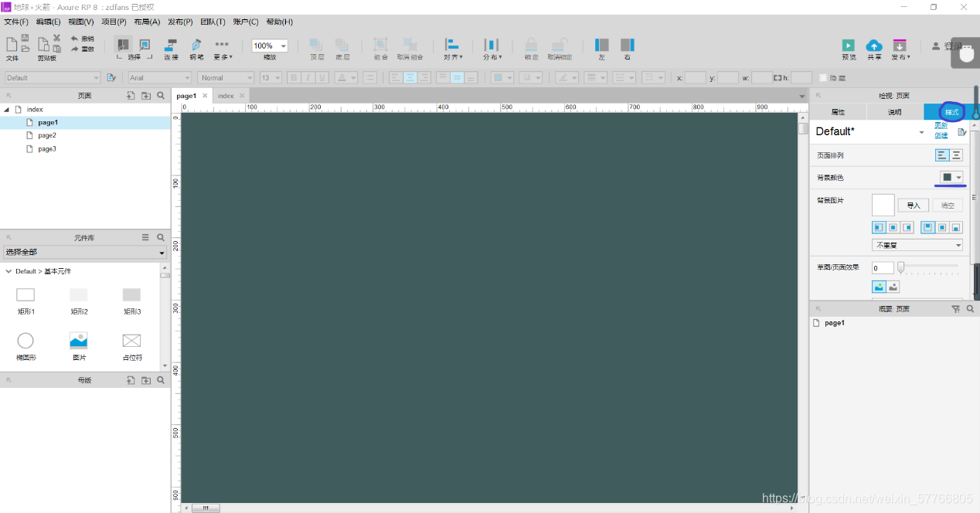The height and width of the screenshot is (513, 980).
Task: Set page alignment to center
Action: click(x=956, y=155)
